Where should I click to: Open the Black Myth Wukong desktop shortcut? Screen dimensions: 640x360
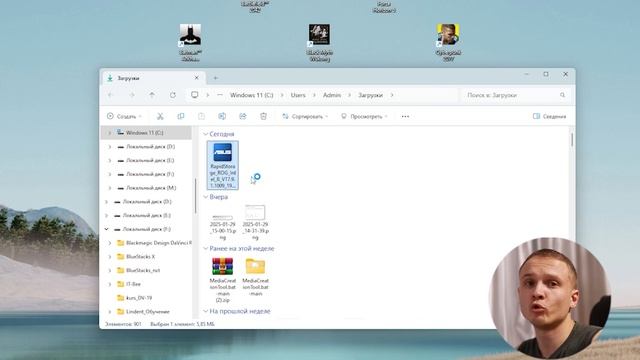320,42
